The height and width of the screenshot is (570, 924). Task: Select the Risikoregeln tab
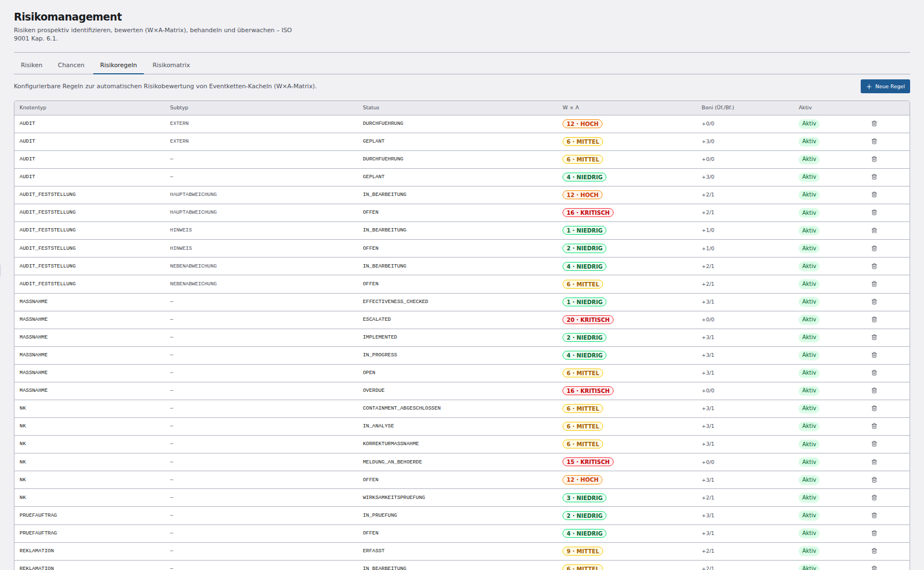(118, 65)
